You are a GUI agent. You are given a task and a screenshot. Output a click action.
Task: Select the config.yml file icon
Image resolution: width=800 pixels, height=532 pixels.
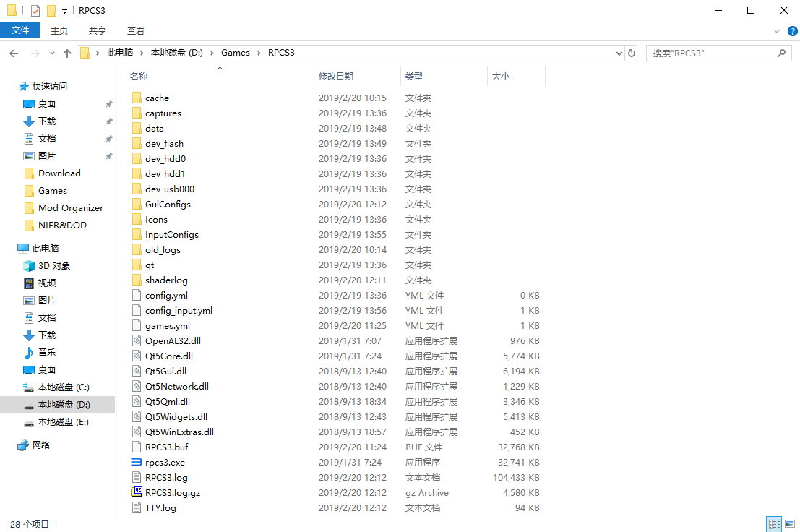pos(137,296)
